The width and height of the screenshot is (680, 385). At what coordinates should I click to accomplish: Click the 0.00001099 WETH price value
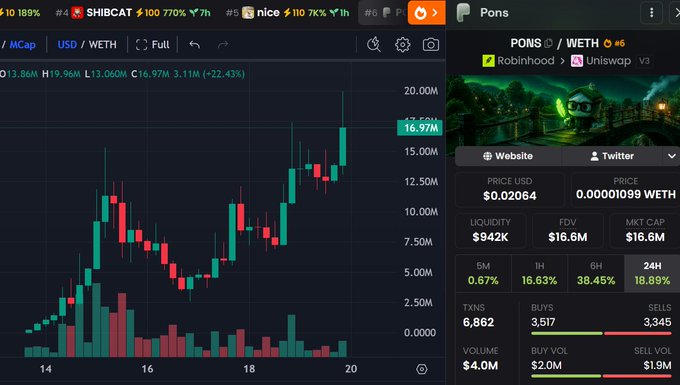point(625,194)
